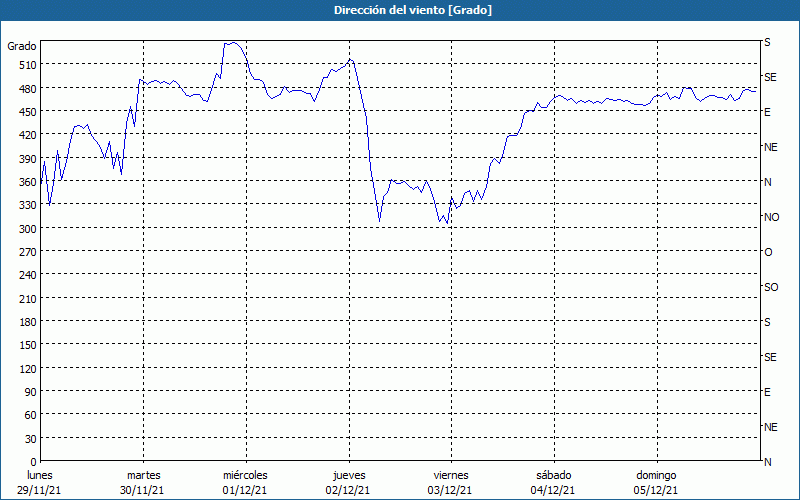Pick the date 03/12/21
This screenshot has height=500, width=800.
(x=450, y=490)
